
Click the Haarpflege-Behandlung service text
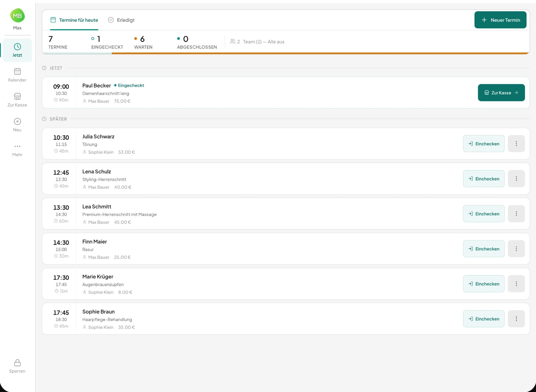(x=107, y=319)
